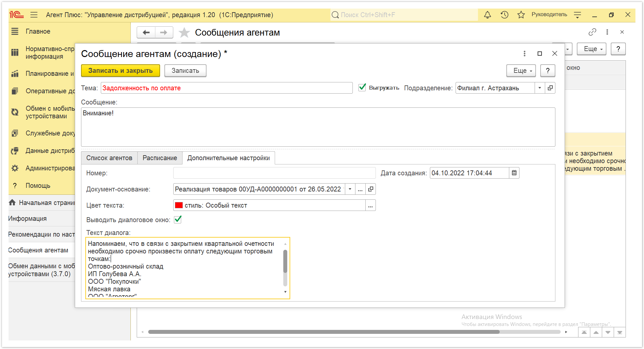Open help with dialog question mark button
This screenshot has width=644, height=349.
pyautogui.click(x=548, y=71)
